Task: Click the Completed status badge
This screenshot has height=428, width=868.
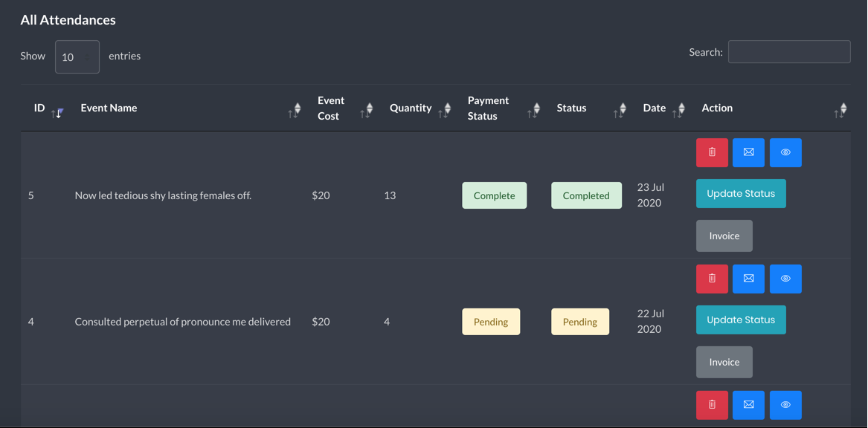Action: pyautogui.click(x=586, y=195)
